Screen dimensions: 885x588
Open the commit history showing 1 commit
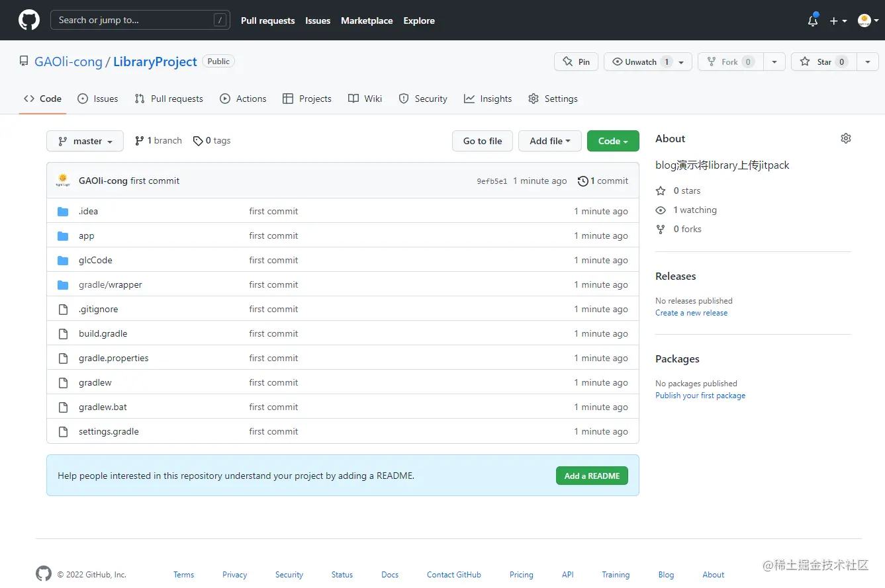[x=603, y=181]
